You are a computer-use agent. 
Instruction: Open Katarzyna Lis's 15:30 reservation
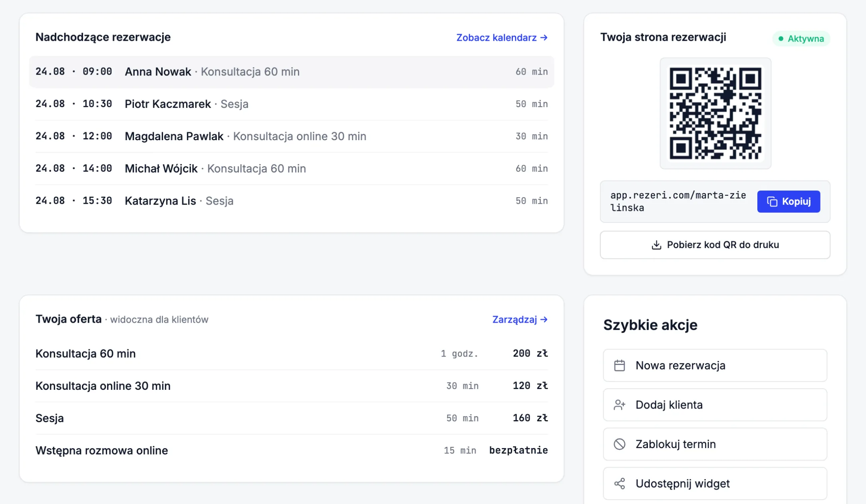click(x=292, y=201)
